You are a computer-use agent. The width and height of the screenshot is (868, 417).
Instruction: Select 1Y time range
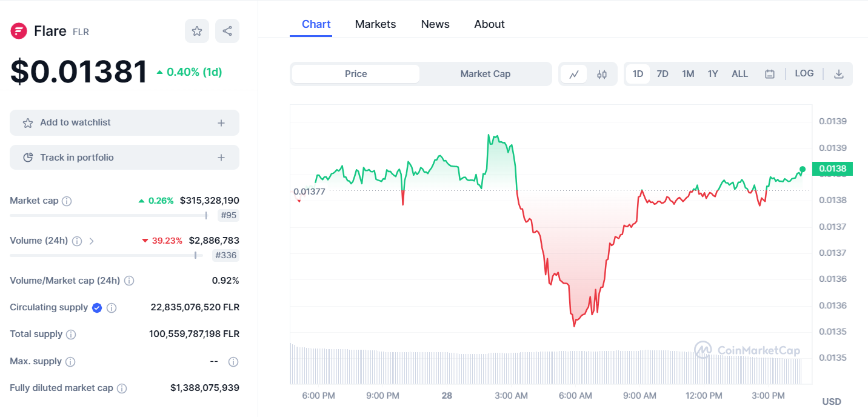(x=713, y=74)
